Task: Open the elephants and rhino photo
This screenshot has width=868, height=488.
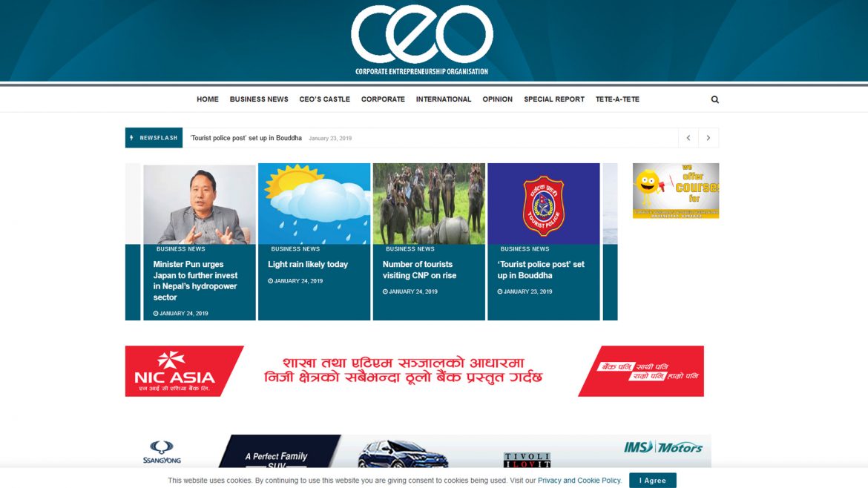Action: tap(429, 204)
